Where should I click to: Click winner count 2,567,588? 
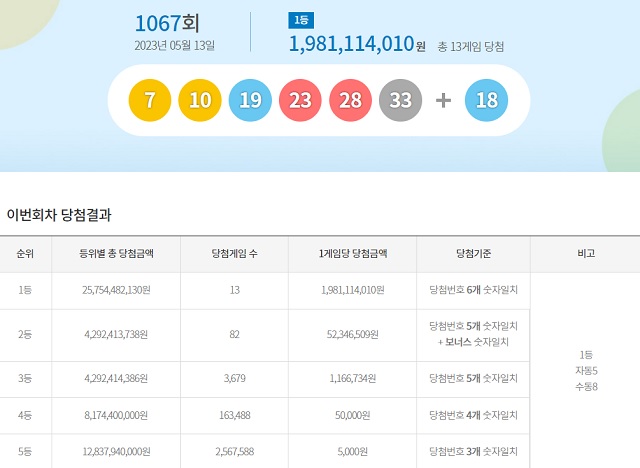[235, 452]
